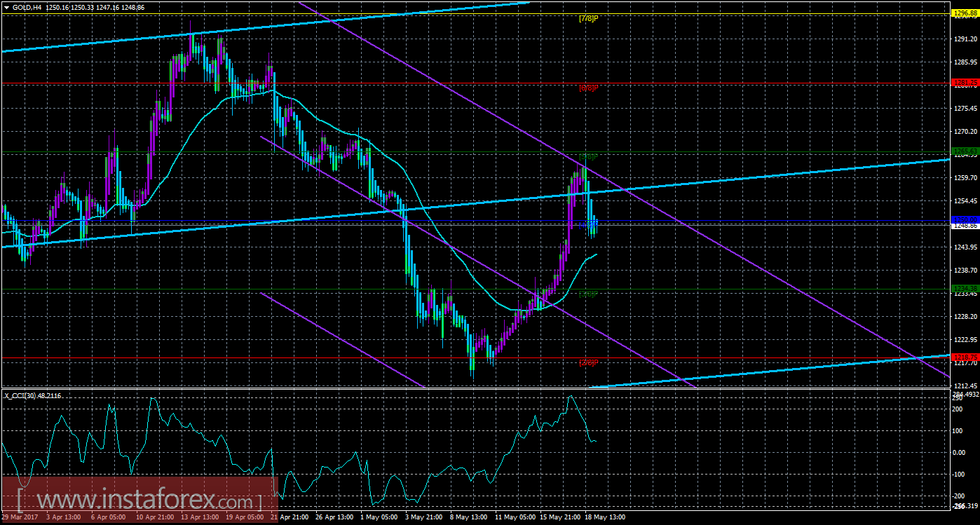
Task: Click the 3 Apr 13:00 time label
Action: coord(65,517)
